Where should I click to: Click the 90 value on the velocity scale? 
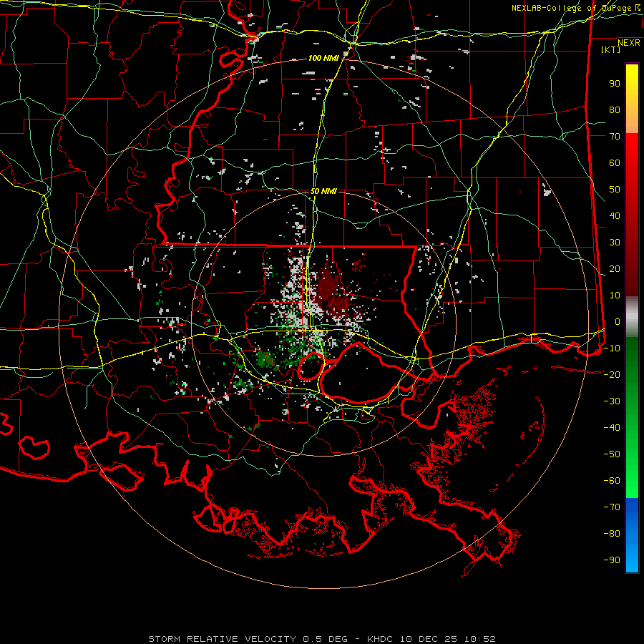pyautogui.click(x=615, y=84)
